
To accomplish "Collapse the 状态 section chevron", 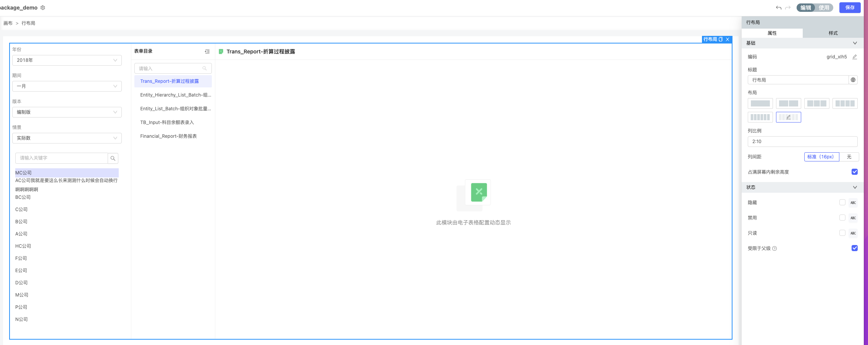I will (x=855, y=187).
